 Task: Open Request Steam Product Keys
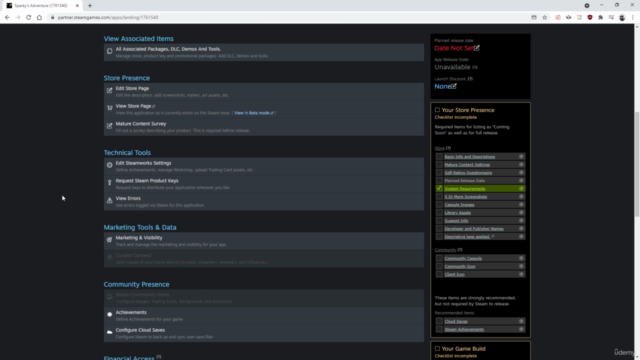coord(147,180)
